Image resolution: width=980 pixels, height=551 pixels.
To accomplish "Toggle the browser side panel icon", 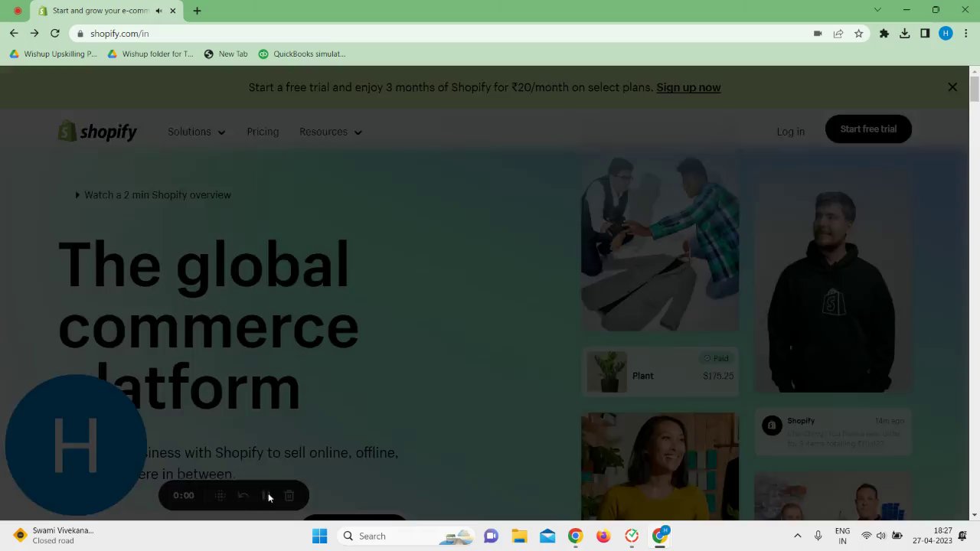I will tap(925, 34).
